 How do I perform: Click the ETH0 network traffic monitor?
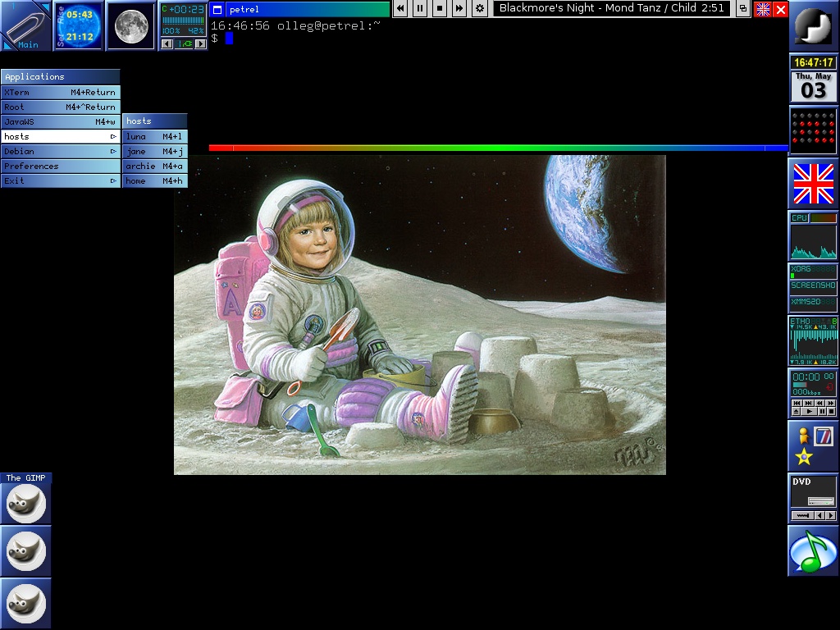tap(813, 341)
